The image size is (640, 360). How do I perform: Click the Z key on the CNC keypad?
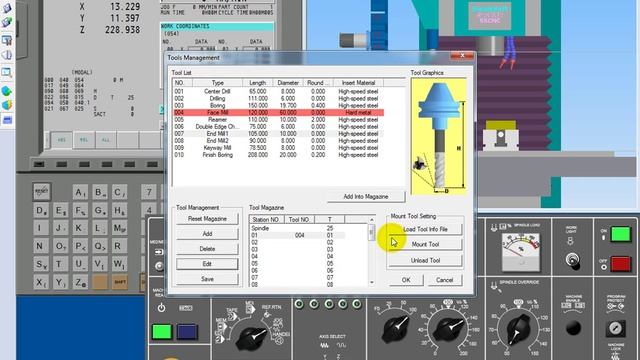(x=80, y=282)
